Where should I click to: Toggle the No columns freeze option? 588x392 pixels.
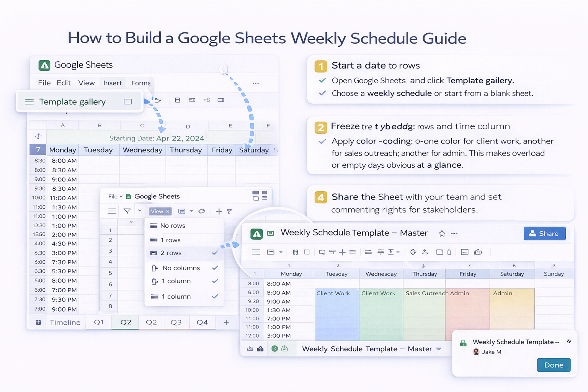(185, 268)
